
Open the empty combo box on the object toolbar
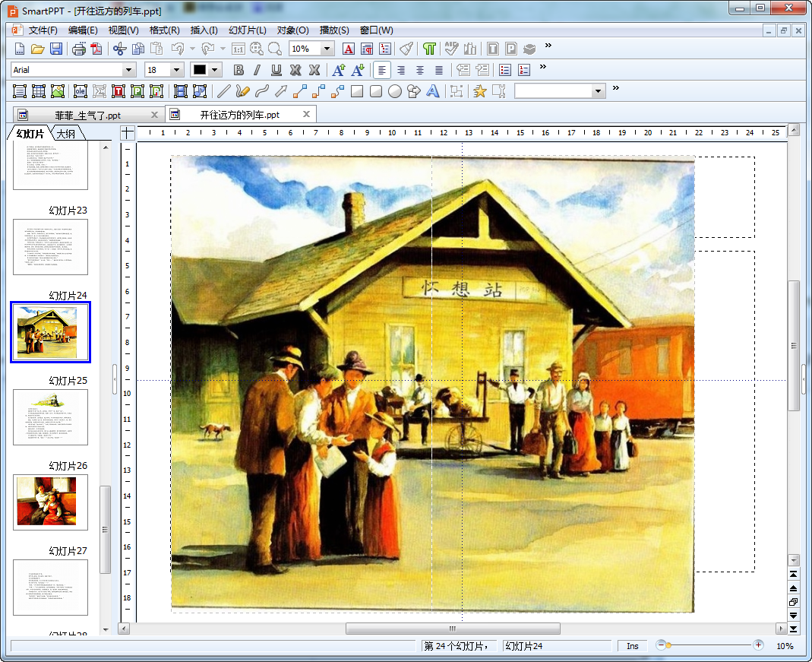tap(598, 91)
